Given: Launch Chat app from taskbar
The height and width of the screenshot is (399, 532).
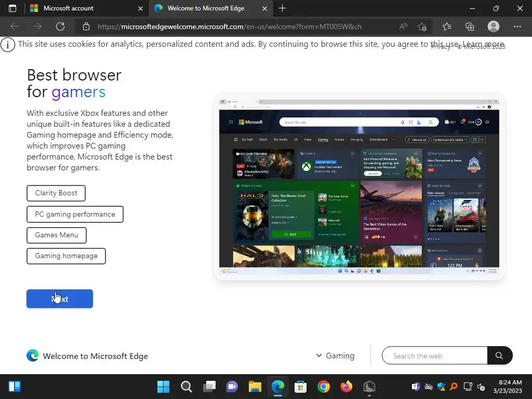Looking at the screenshot, I should pos(232,387).
